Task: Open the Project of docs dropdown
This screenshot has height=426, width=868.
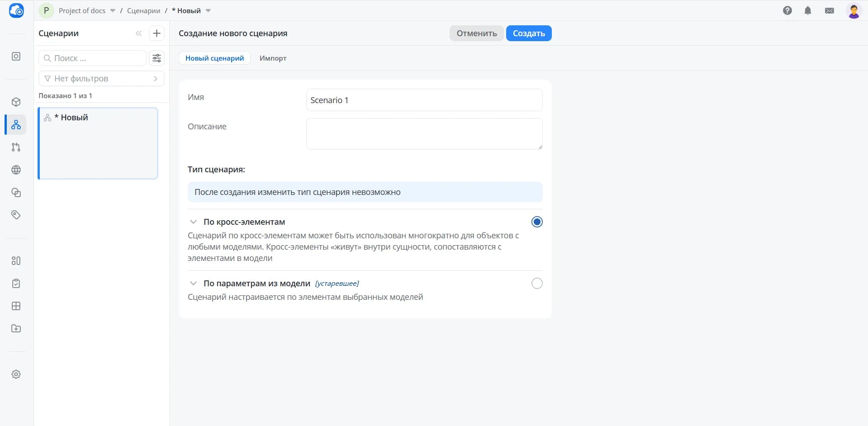Action: [x=87, y=10]
